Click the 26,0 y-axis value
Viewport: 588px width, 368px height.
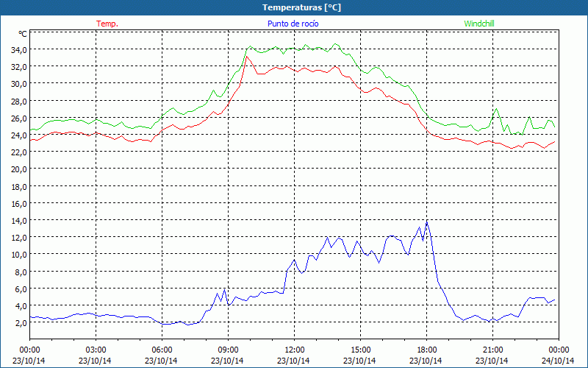click(x=19, y=118)
